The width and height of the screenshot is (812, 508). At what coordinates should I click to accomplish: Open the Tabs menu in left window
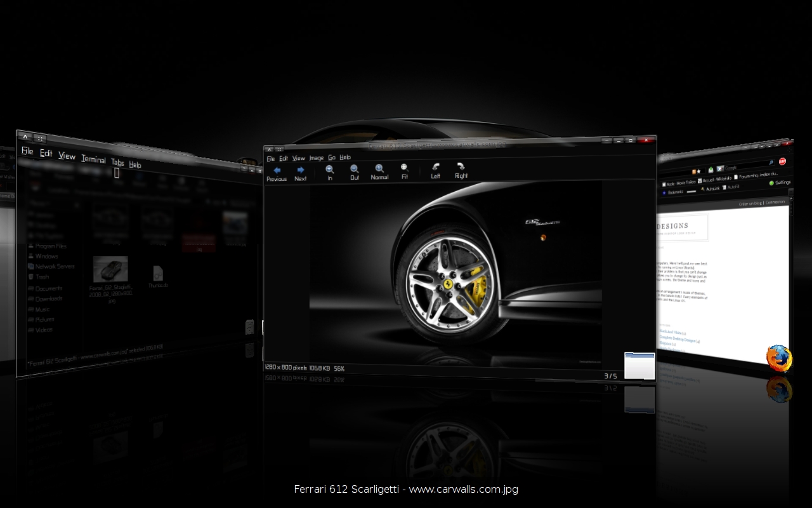(x=118, y=162)
